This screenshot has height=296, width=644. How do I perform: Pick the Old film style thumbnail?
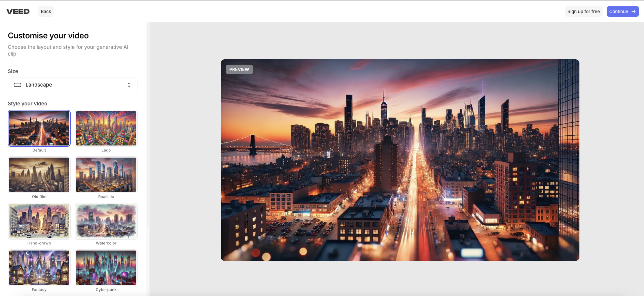click(39, 175)
